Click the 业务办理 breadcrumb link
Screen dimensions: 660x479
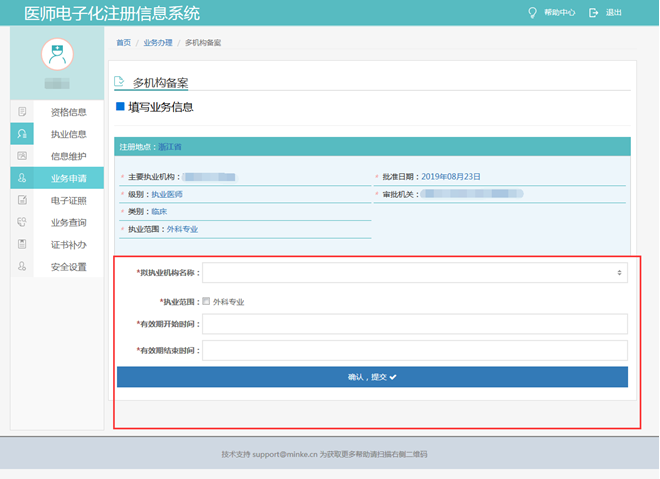(x=158, y=43)
